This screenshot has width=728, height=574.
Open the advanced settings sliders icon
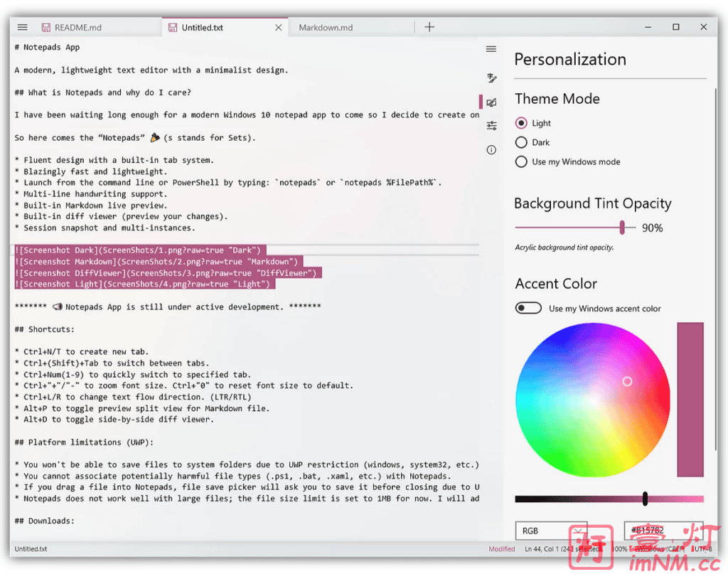(x=492, y=125)
